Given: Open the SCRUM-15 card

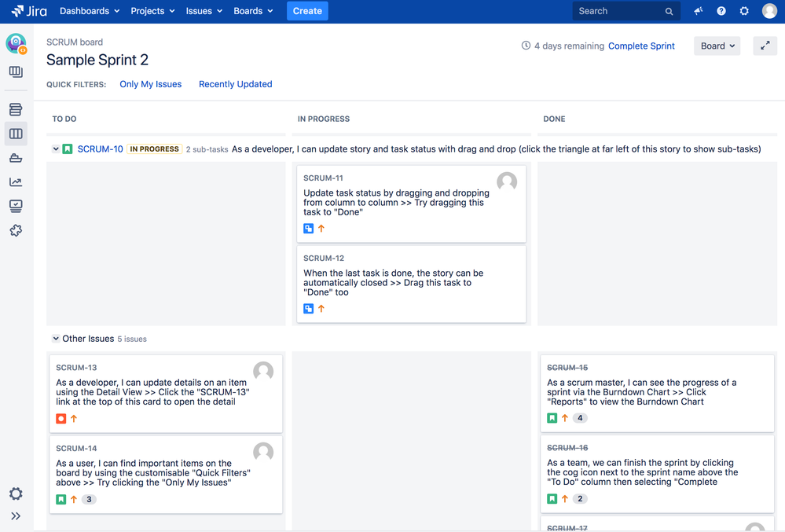Looking at the screenshot, I should [658, 394].
